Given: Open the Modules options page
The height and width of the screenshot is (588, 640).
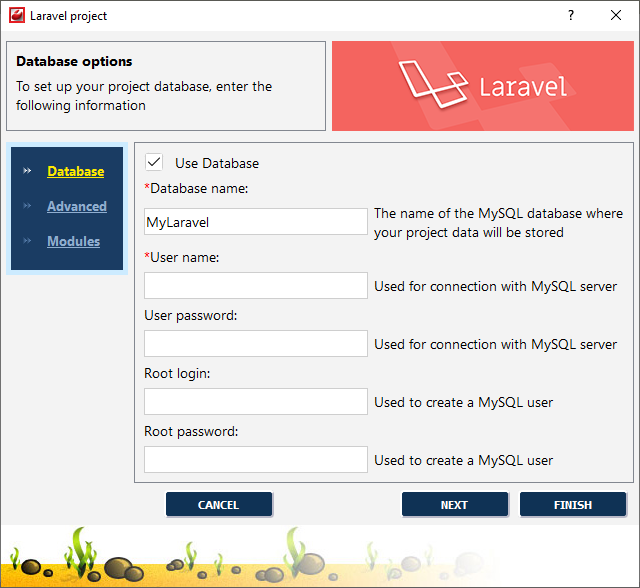Looking at the screenshot, I should (73, 241).
